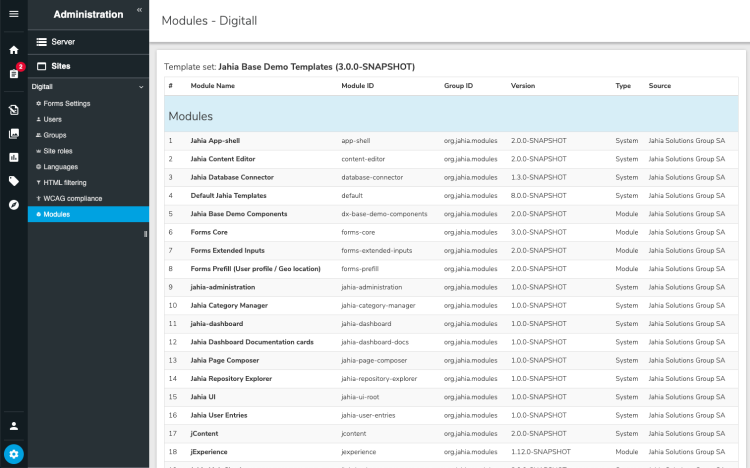
Task: Click Jahia Category Manager module name
Action: pos(229,305)
